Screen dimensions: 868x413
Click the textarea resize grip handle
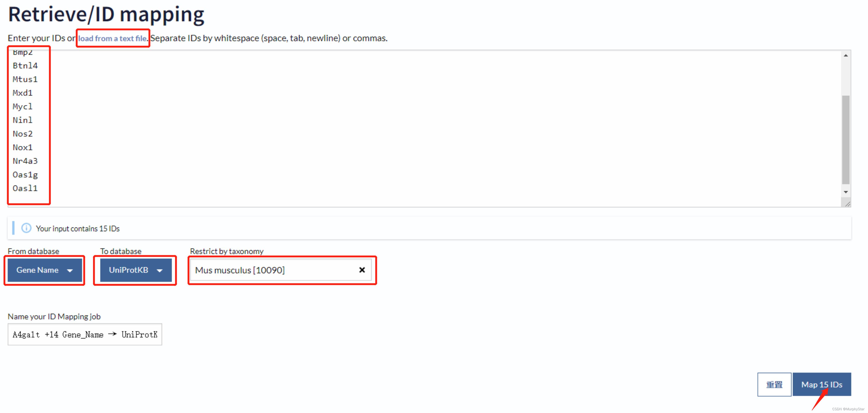(x=847, y=204)
